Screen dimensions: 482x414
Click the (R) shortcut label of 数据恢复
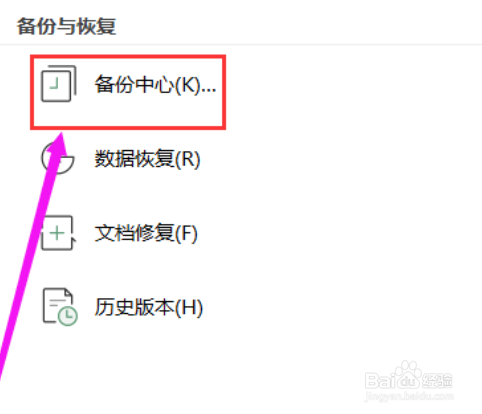click(x=187, y=159)
